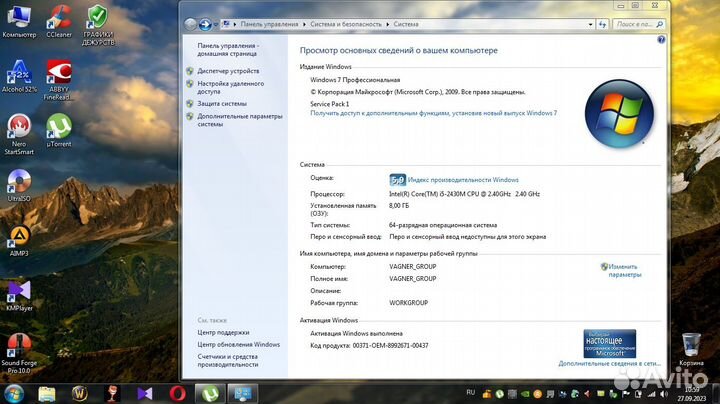Select the Корзина recycle bin icon
The width and height of the screenshot is (720, 404).
pos(691,350)
